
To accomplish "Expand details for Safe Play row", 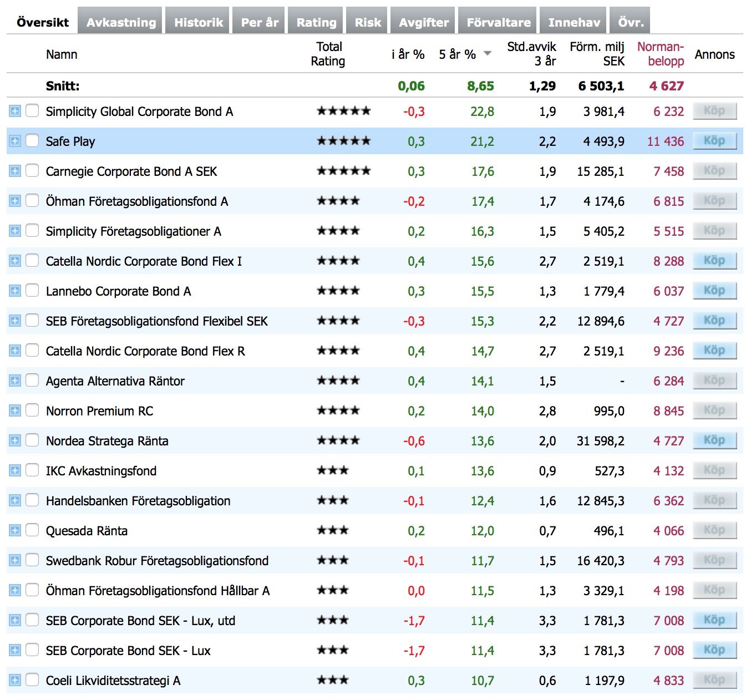I will pos(15,141).
